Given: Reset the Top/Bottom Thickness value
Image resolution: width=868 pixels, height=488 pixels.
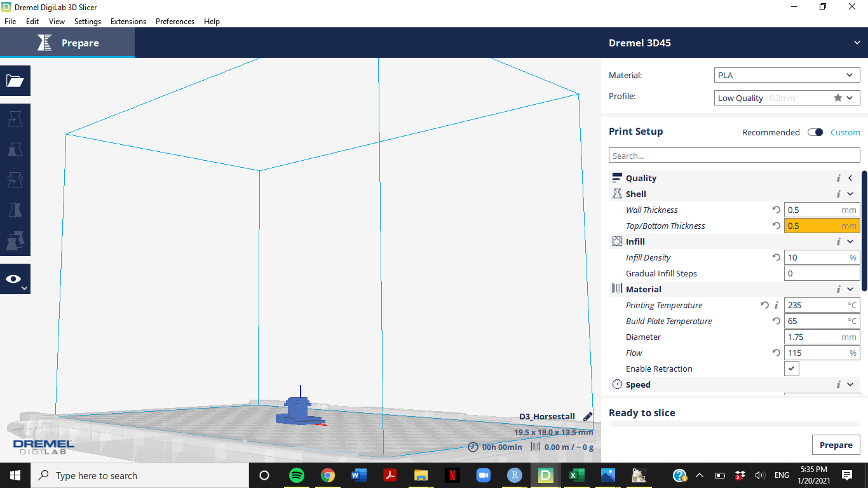Looking at the screenshot, I should click(x=776, y=226).
